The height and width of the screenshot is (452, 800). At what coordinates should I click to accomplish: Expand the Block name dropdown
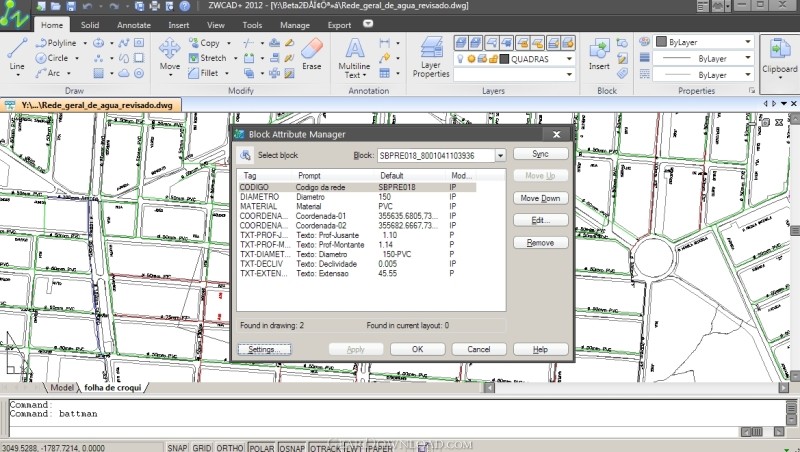tap(500, 155)
